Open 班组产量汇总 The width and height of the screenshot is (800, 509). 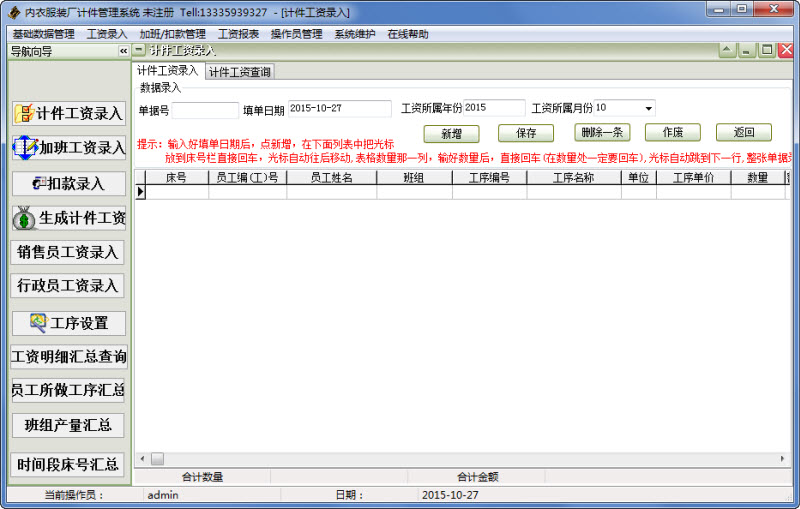click(68, 425)
